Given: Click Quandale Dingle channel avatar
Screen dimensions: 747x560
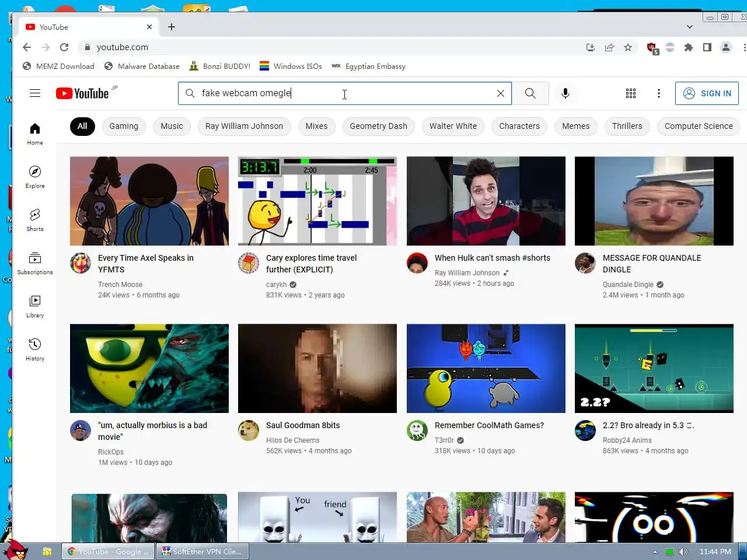Looking at the screenshot, I should (585, 263).
